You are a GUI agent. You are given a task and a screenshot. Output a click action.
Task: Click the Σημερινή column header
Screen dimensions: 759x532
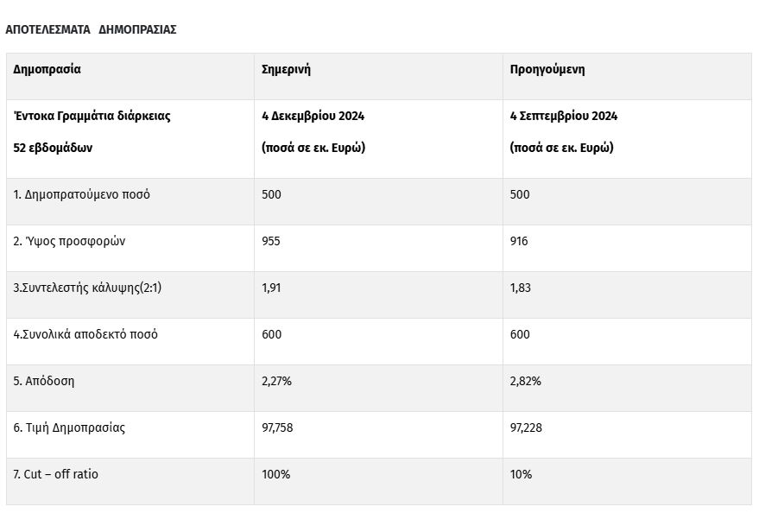[286, 70]
